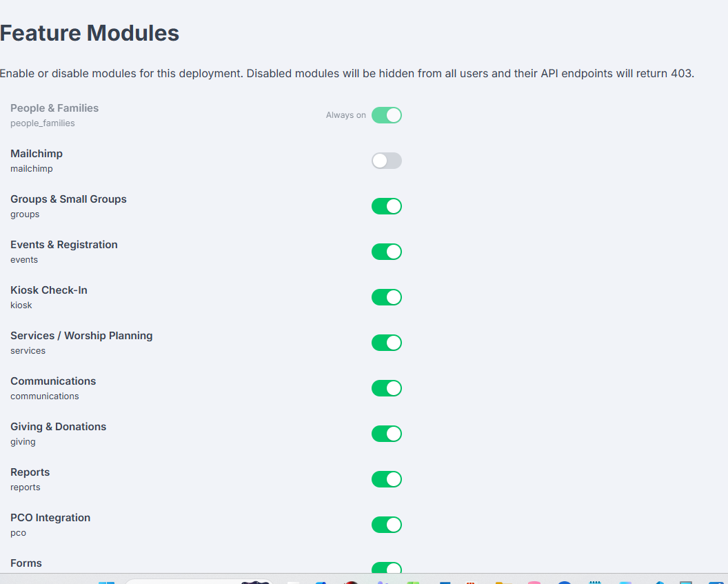Toggle Services / Worship Planning off
The image size is (728, 584).
(386, 343)
